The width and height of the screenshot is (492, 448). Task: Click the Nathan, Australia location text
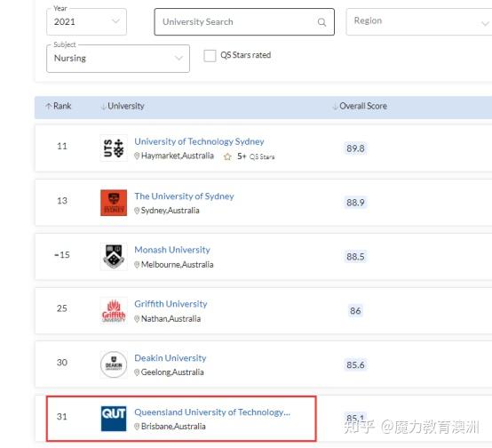coord(171,318)
